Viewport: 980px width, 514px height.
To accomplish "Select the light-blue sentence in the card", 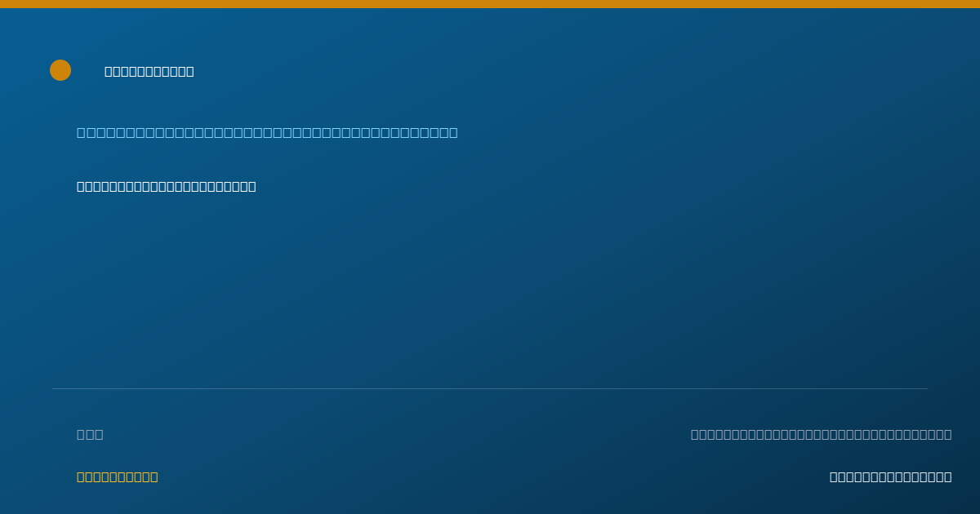I will coord(267,132).
